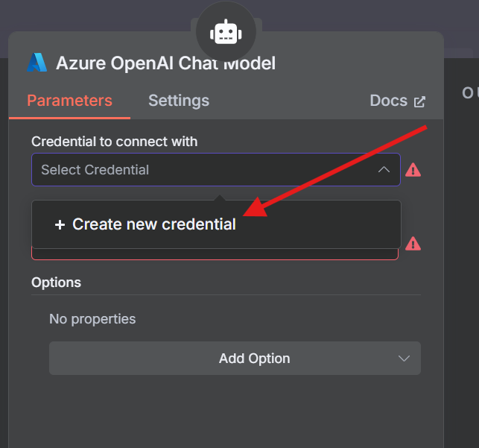Click the Azure OpenAI Chat Model title
The image size is (479, 448).
tap(165, 63)
